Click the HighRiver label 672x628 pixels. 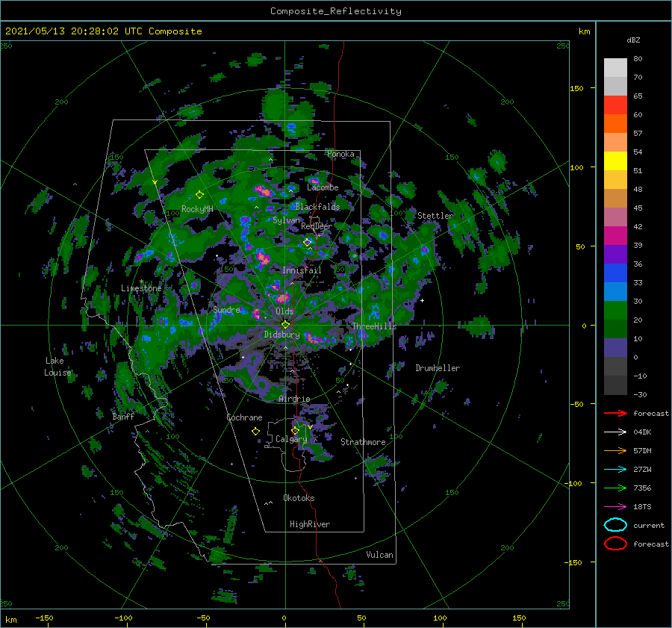click(310, 524)
